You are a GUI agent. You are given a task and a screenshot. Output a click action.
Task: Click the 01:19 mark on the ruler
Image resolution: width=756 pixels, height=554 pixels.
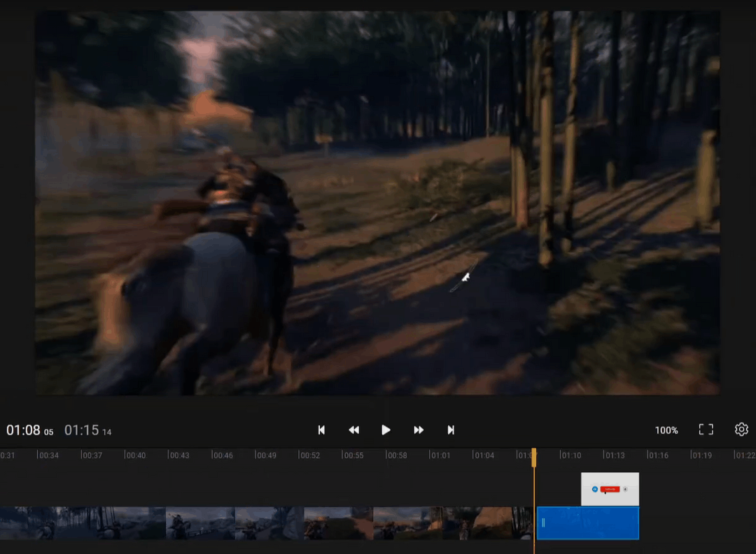click(701, 455)
